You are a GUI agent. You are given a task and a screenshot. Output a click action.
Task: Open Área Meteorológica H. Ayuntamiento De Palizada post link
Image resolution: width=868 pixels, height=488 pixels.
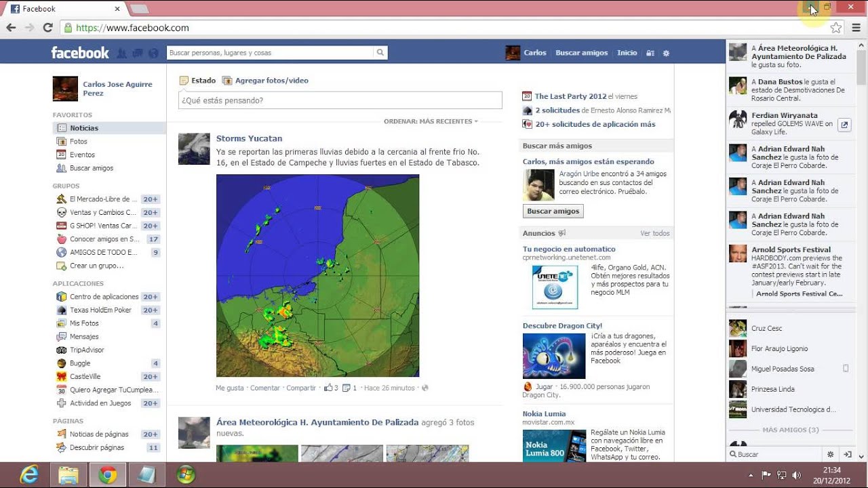317,422
